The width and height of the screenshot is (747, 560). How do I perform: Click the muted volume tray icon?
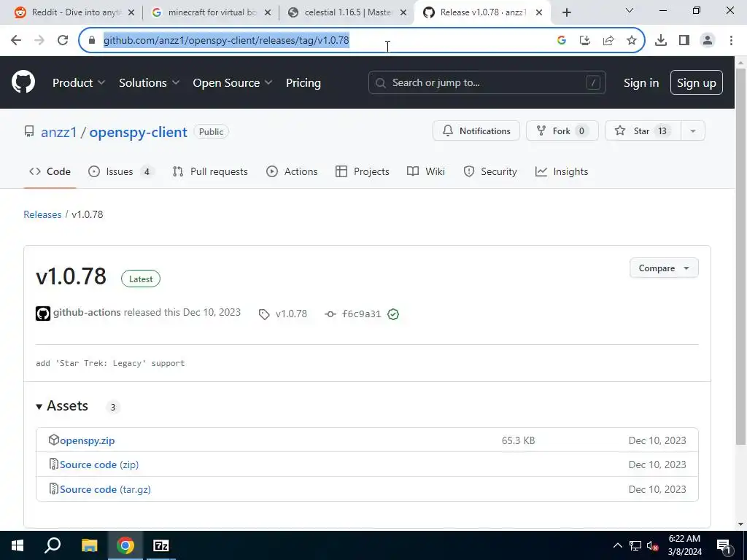652,545
